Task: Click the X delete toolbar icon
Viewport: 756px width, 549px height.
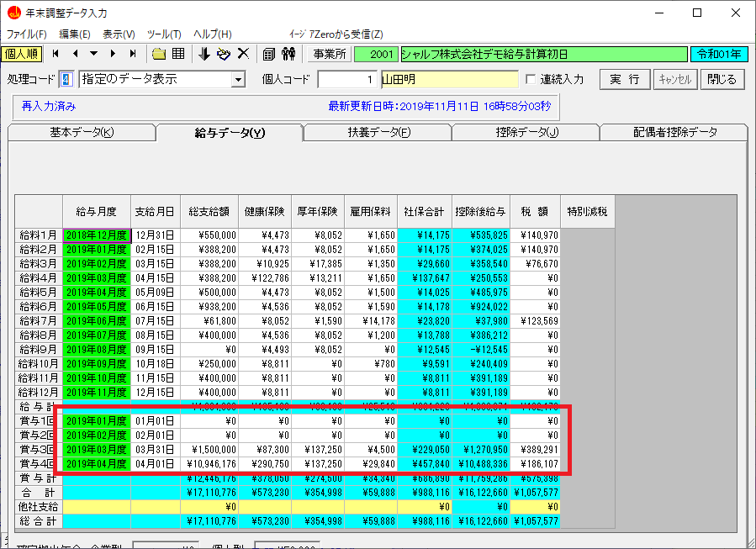Action: click(x=243, y=54)
